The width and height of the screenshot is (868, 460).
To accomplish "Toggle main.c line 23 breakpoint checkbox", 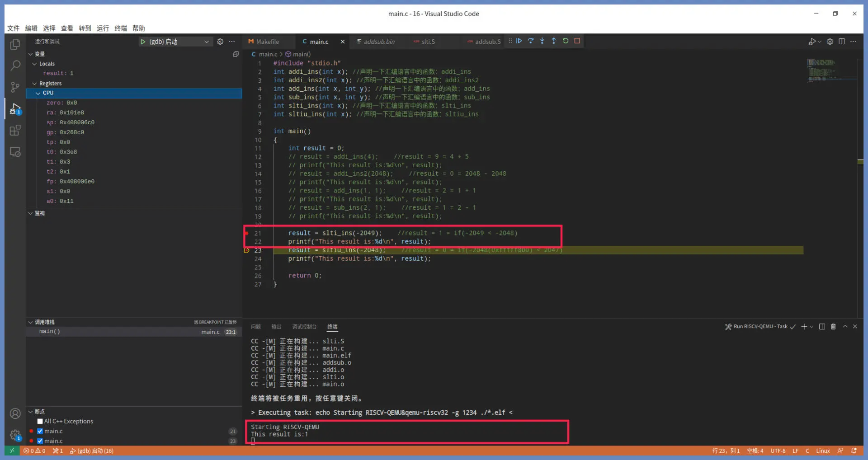I will tap(40, 441).
